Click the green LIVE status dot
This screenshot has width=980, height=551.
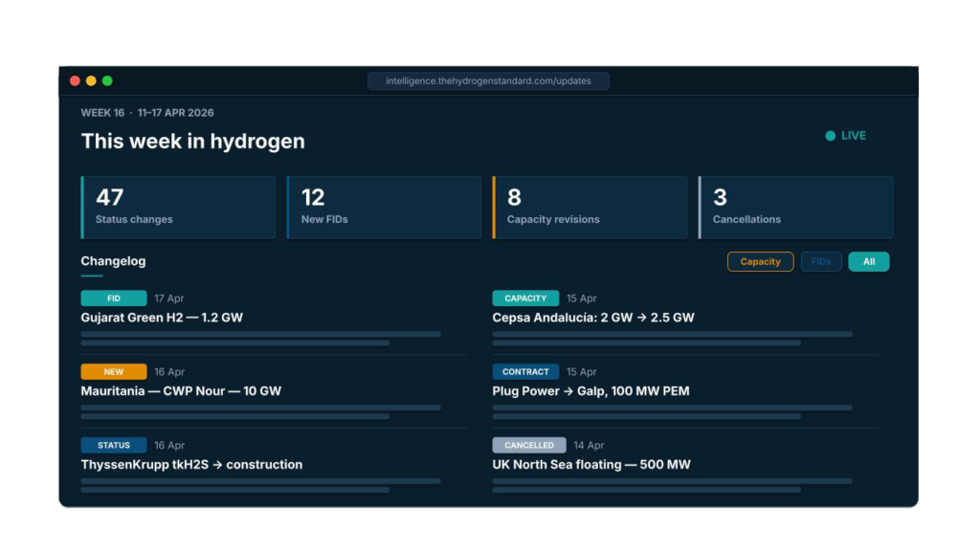point(831,136)
